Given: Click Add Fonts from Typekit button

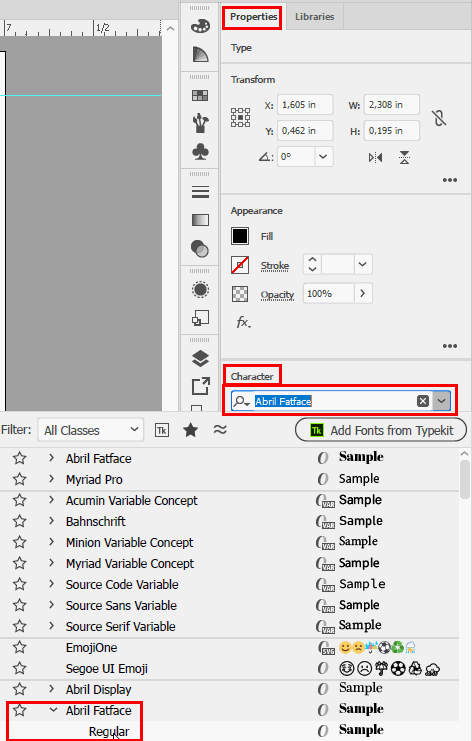Looking at the screenshot, I should click(381, 430).
